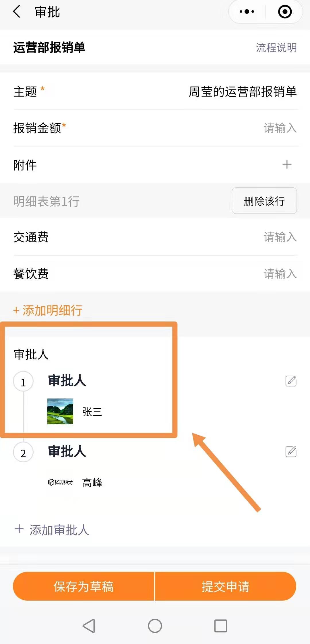Tap the plus icon to add attachment

287,164
